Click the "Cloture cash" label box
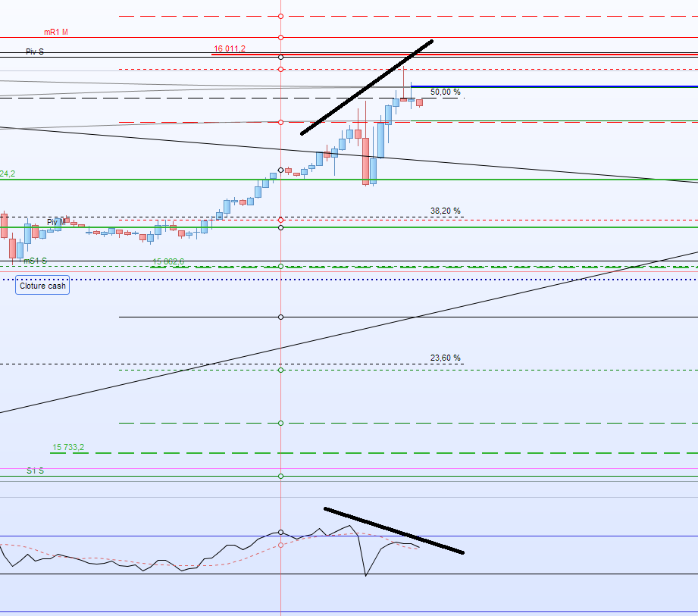Screen dimensions: 698x616 tap(42, 286)
